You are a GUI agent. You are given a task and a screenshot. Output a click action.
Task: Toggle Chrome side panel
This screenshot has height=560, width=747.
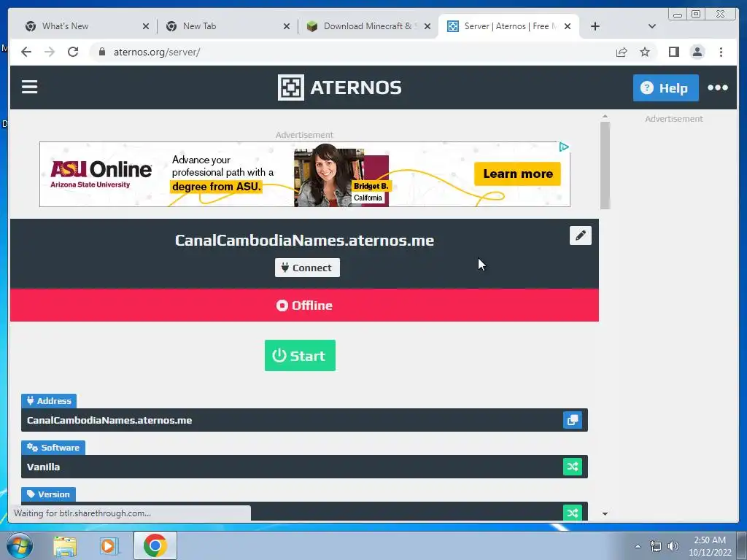pos(673,52)
